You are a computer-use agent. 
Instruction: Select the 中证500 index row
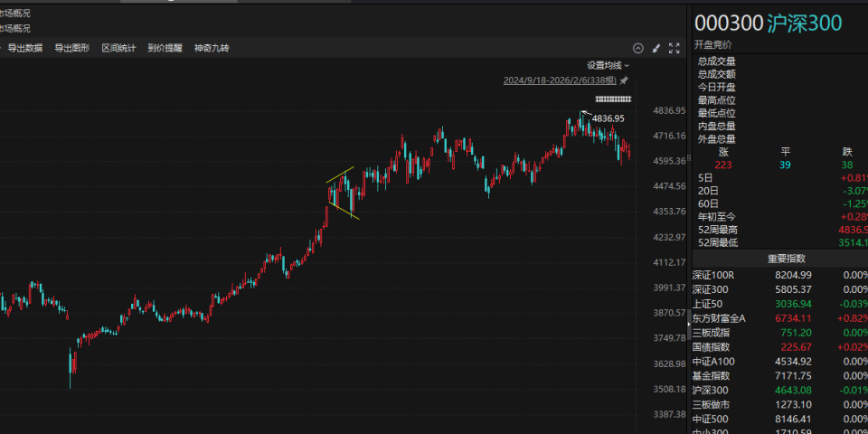[780, 419]
